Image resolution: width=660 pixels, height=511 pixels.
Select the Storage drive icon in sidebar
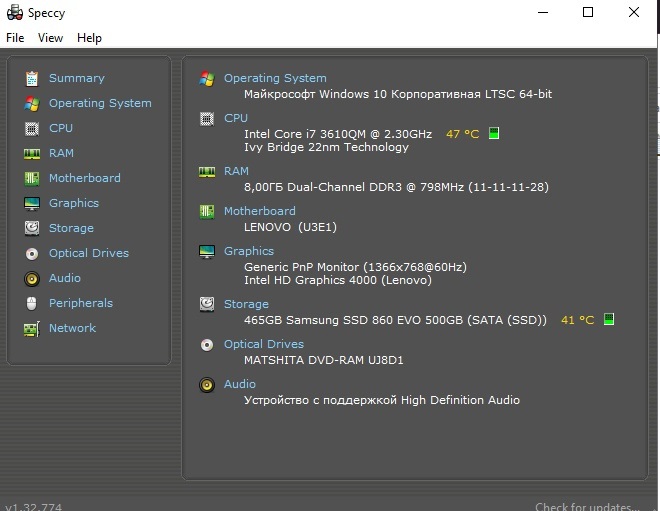click(31, 228)
